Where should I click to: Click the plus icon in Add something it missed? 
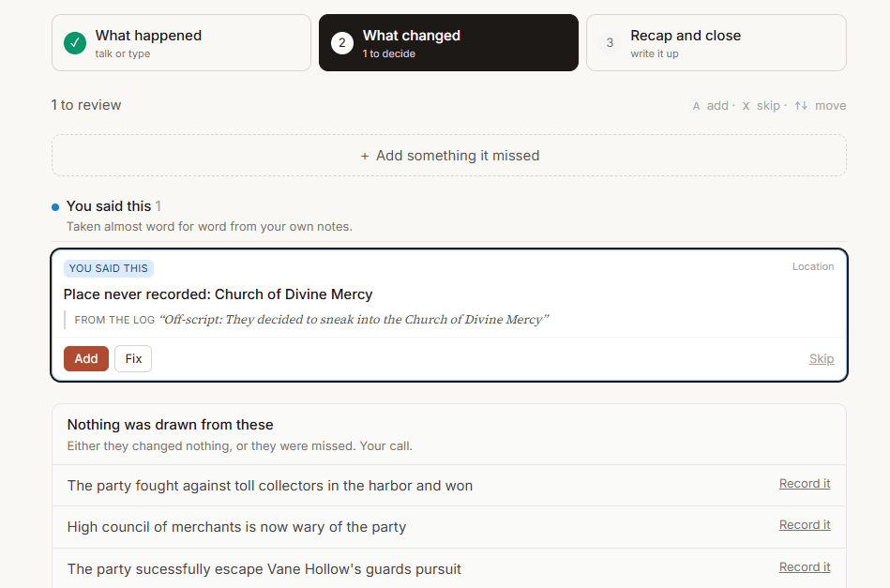tap(365, 156)
